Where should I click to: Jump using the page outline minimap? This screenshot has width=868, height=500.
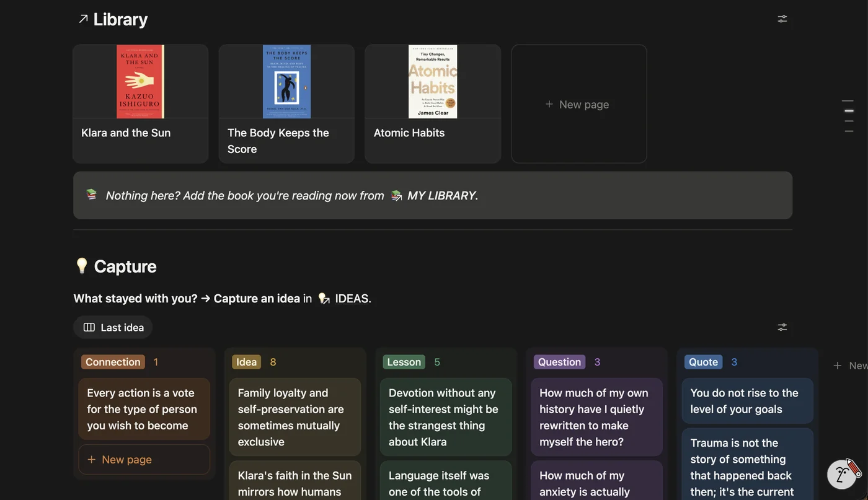848,116
